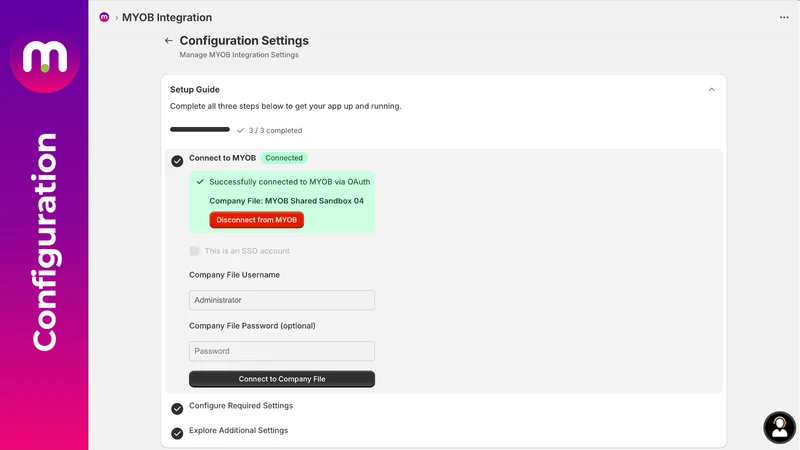Click 'Company File: MYOB Shared Sandbox 04' text
Viewport: 800px width, 450px height.
(x=286, y=201)
